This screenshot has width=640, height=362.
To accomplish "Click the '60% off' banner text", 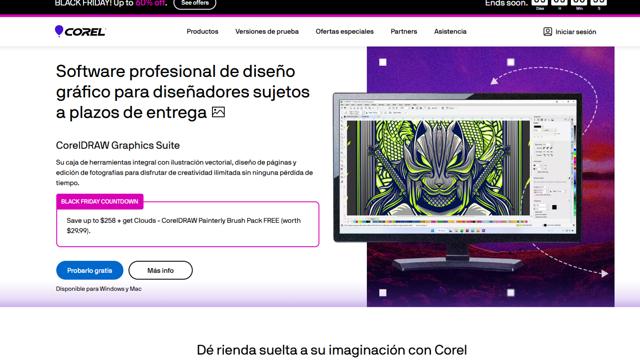I will click(x=150, y=3).
